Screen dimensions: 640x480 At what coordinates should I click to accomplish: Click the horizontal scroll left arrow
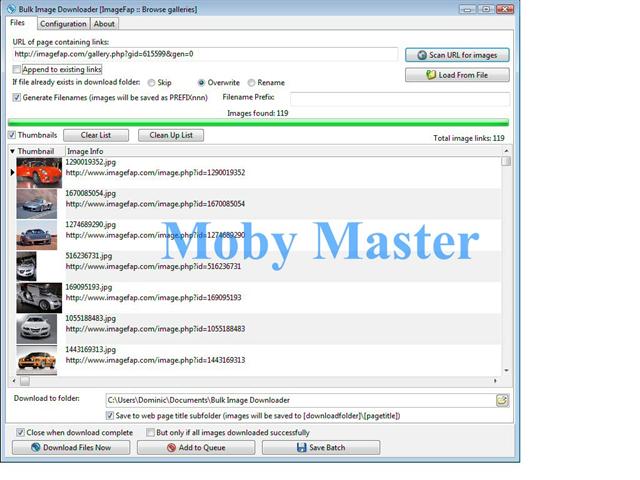(x=14, y=381)
